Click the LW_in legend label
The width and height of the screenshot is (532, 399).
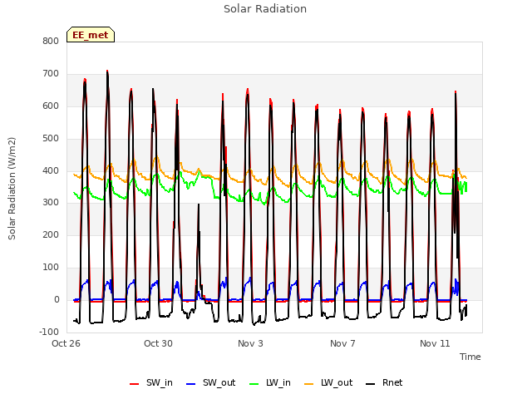pyautogui.click(x=278, y=382)
